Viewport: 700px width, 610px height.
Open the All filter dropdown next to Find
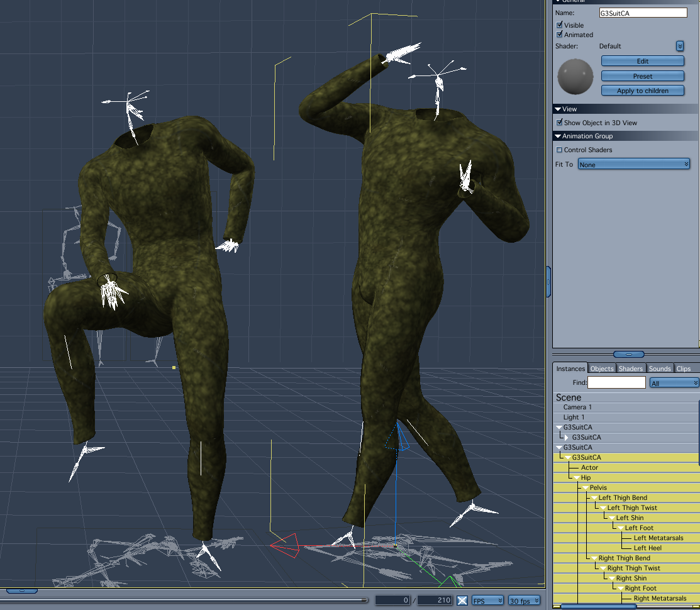pyautogui.click(x=674, y=383)
